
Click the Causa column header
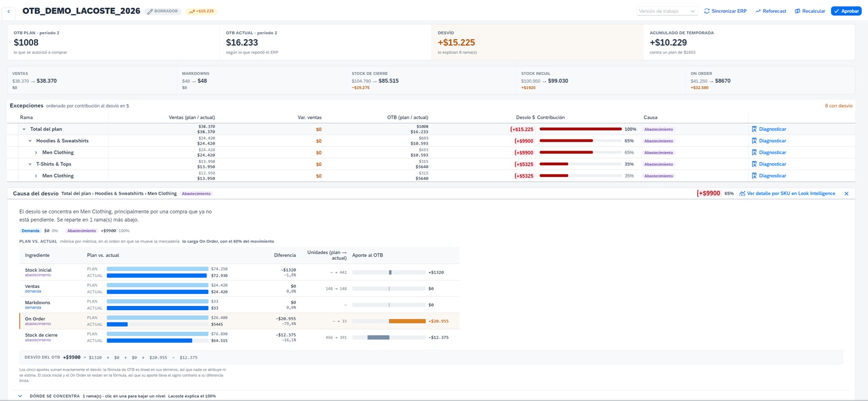pyautogui.click(x=650, y=117)
